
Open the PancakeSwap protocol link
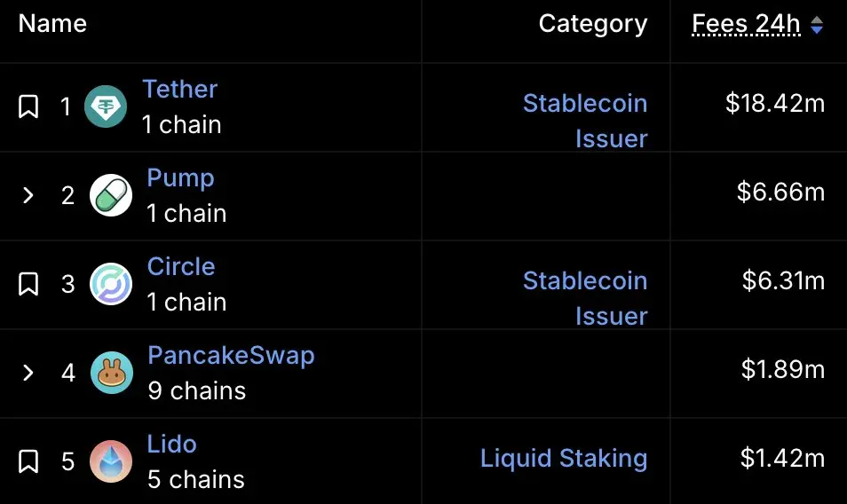(231, 356)
